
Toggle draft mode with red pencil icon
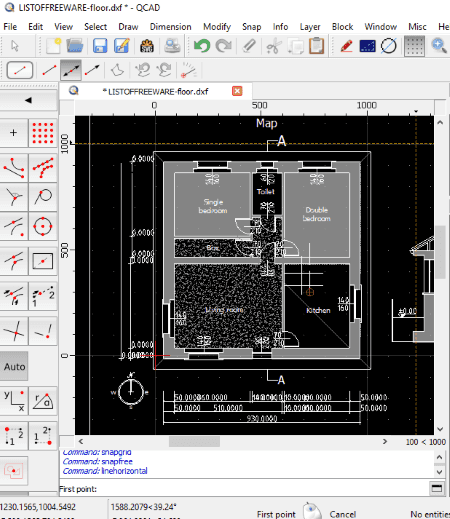(x=347, y=46)
